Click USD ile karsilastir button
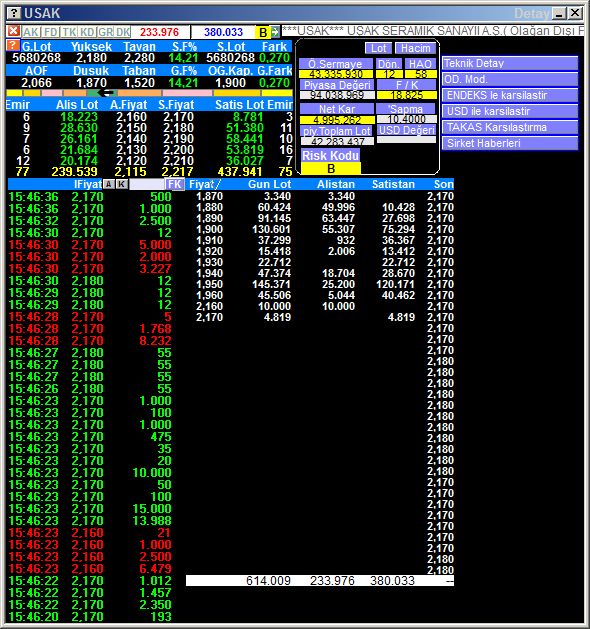The height and width of the screenshot is (629, 590). pos(510,112)
